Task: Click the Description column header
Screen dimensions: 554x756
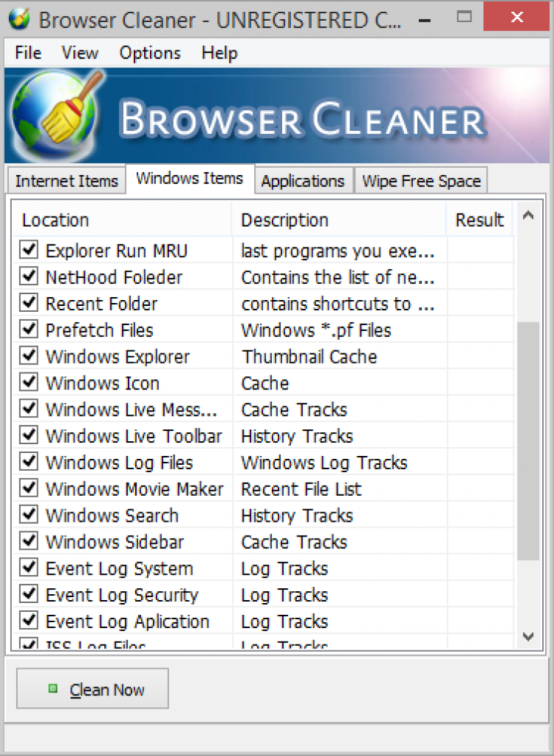Action: [x=338, y=220]
